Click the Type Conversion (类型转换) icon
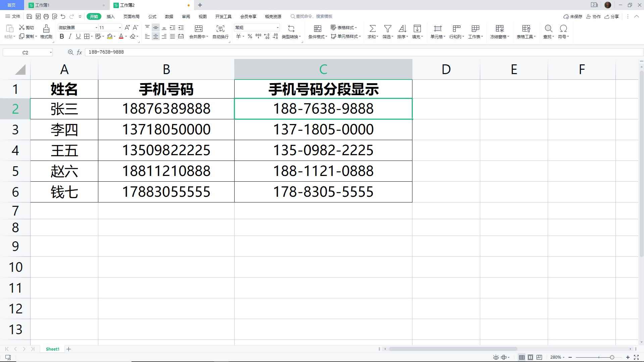The image size is (644, 362). (x=291, y=29)
